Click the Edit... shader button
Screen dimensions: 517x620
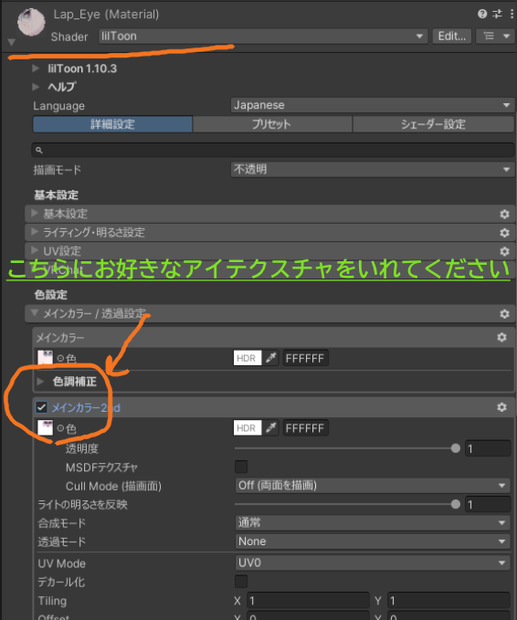tap(452, 36)
